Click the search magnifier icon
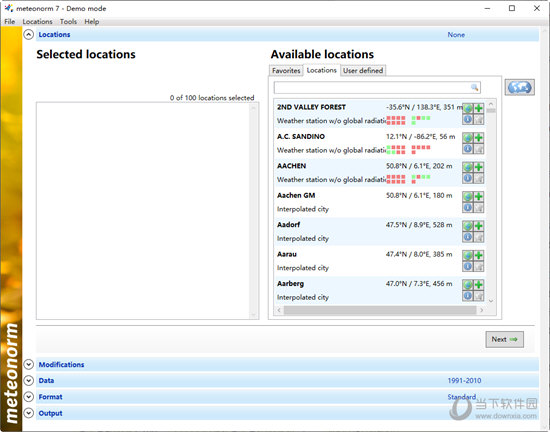The image size is (550, 432). [475, 87]
